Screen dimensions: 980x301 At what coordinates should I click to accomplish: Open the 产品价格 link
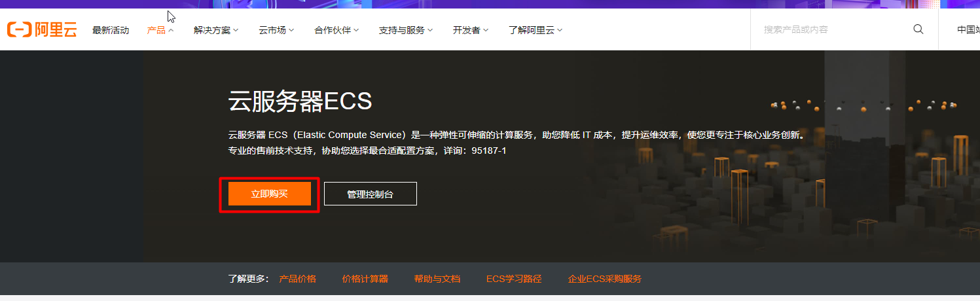coord(298,279)
